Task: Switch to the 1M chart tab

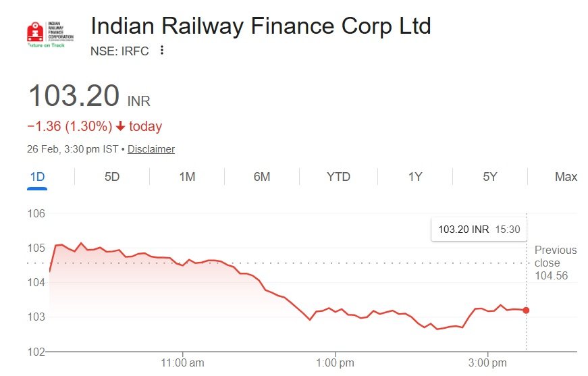Action: [x=187, y=177]
